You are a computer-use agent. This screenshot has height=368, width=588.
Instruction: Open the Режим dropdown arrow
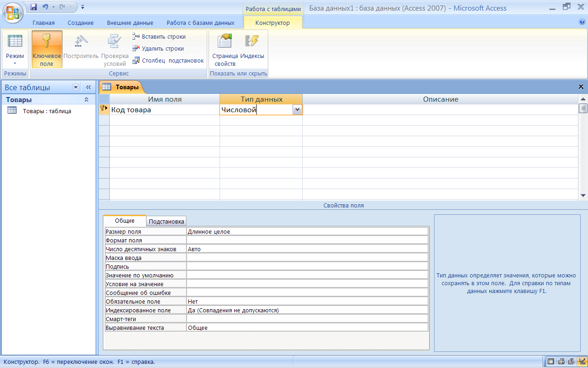(15, 63)
